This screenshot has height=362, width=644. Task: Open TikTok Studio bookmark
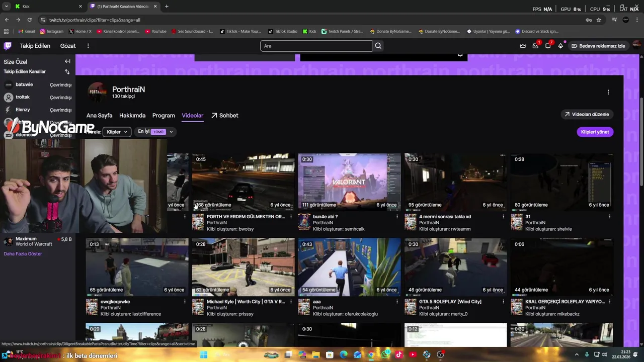tap(283, 31)
